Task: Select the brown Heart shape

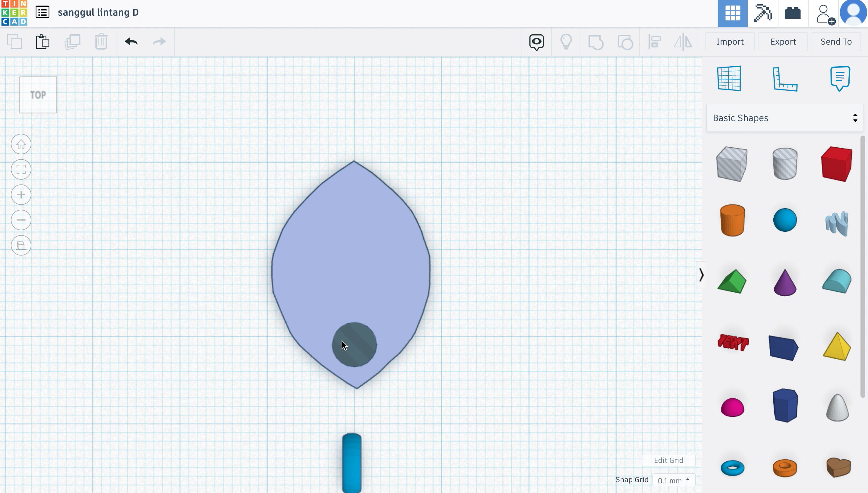Action: 838,467
